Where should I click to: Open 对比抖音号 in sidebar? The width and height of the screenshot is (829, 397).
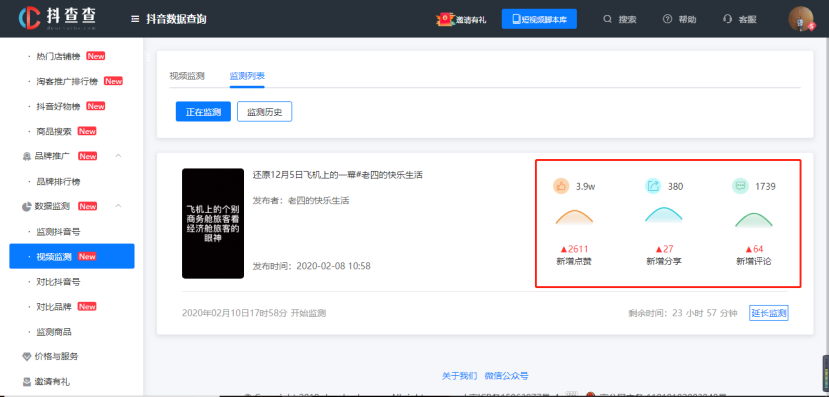[x=58, y=282]
